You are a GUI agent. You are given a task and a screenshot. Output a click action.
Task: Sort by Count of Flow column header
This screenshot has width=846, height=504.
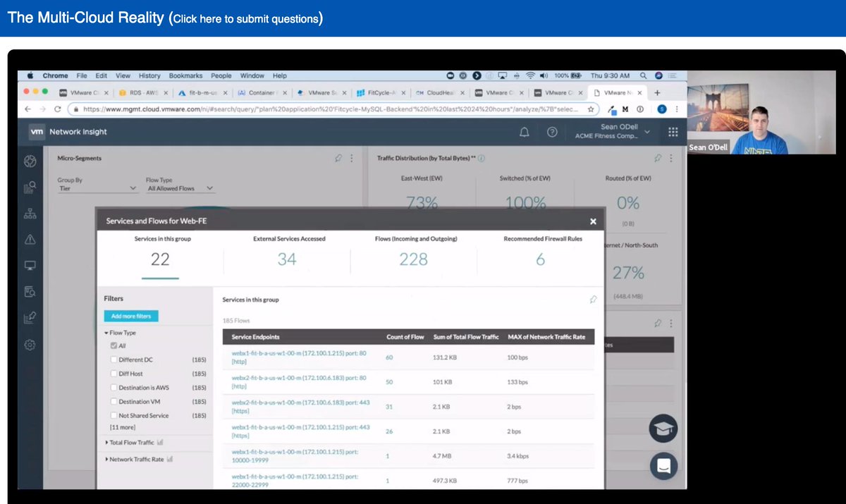click(x=405, y=337)
